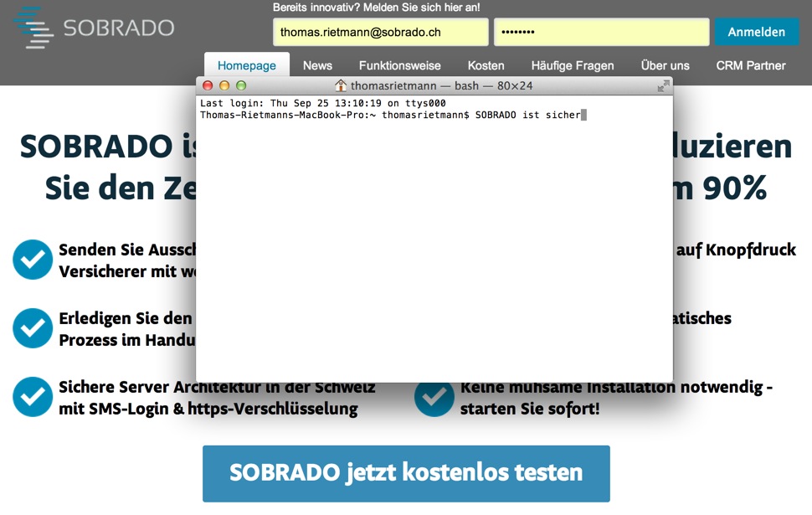Screen dimensions: 812x515
Task: Open the Häufige Fragen tab
Action: click(573, 66)
